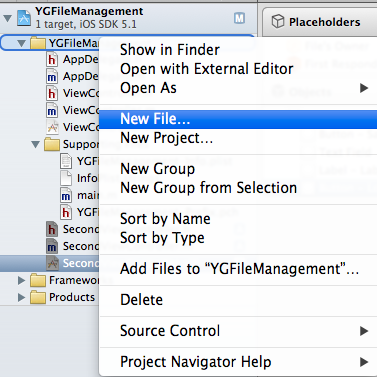Viewport: 377px width, 377px height.
Task: Collapse the YGFileManagement project root triangle
Action: point(7,18)
